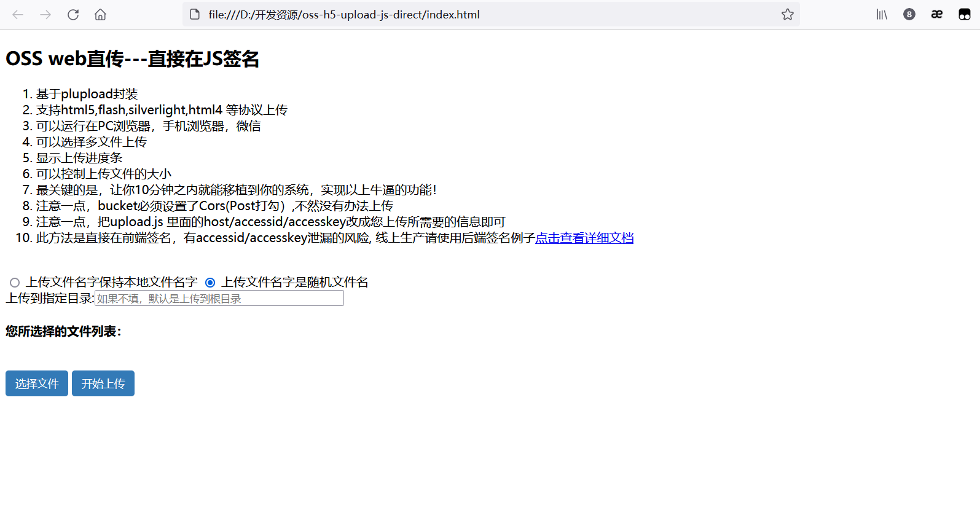Click list item about html5, flash, silverlight support
Screen dimensions: 980x529
click(x=162, y=110)
